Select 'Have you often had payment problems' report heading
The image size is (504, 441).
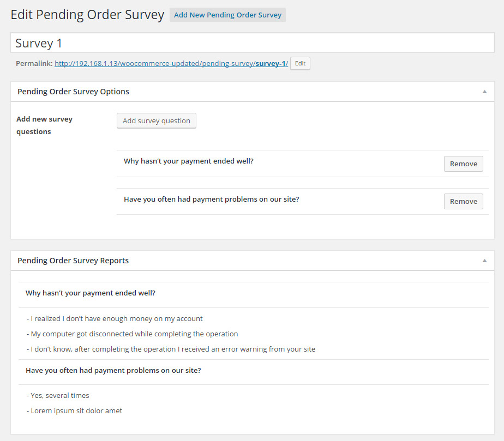[x=113, y=371]
